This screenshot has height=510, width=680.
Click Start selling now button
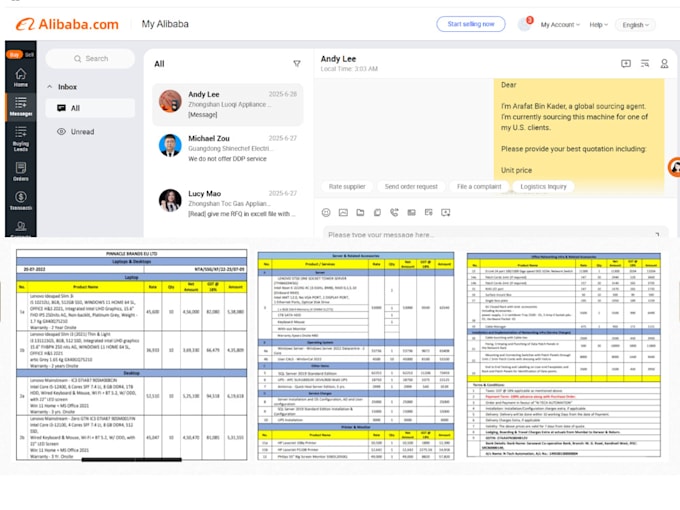[471, 24]
